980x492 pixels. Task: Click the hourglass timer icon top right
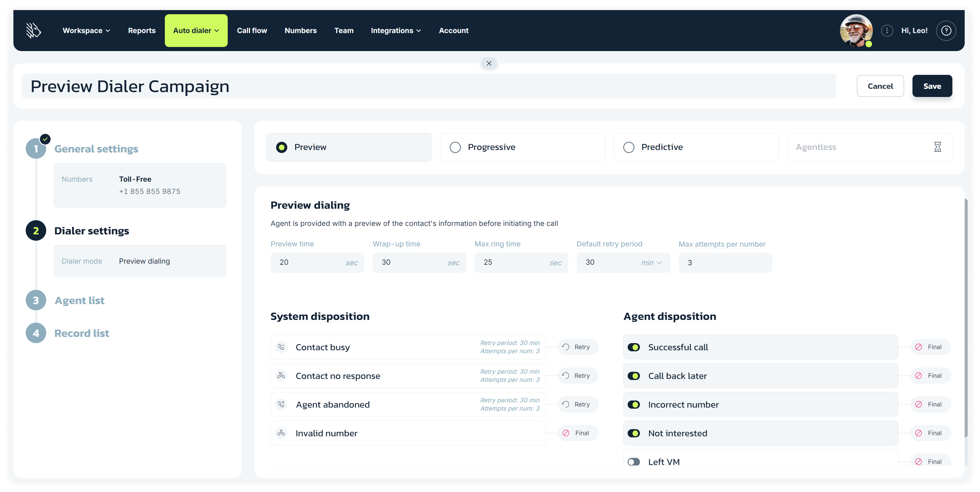938,147
